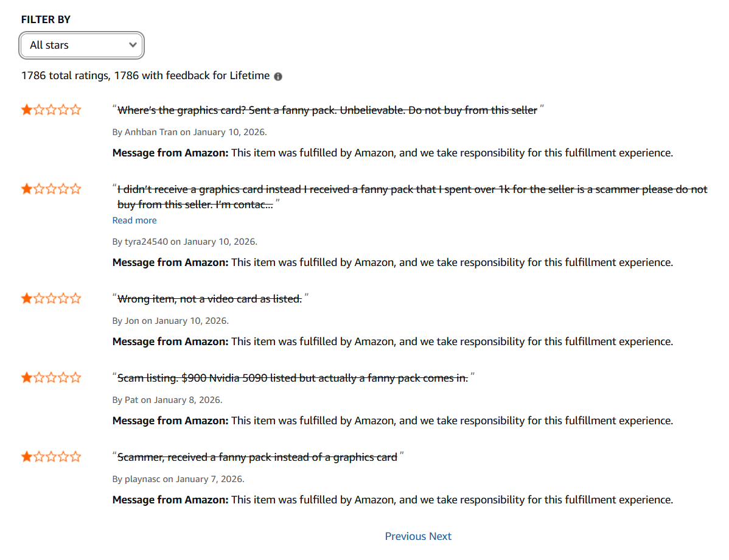Click the star rating on tyra24540's review
Viewport: 729px width, 560px height.
coord(51,189)
